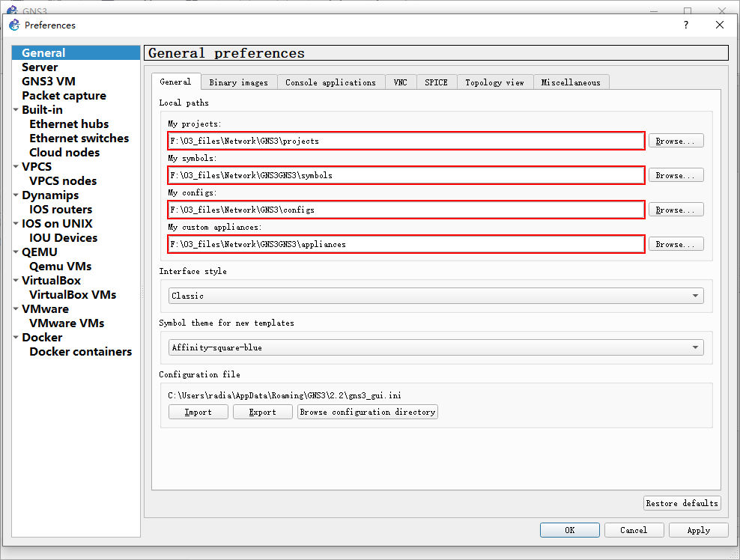
Task: Browse for the My symbols folder
Action: tap(676, 175)
